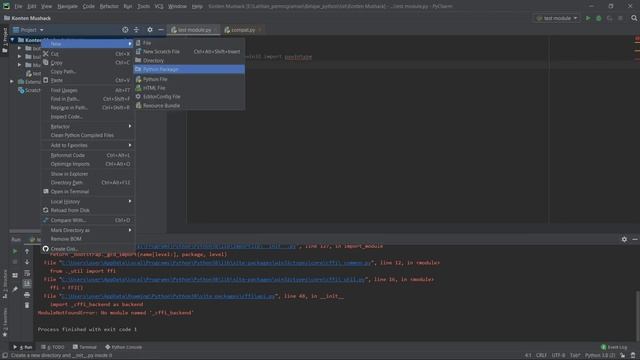This screenshot has height=360, width=640.
Task: Select Cut in context menu
Action: point(88,54)
